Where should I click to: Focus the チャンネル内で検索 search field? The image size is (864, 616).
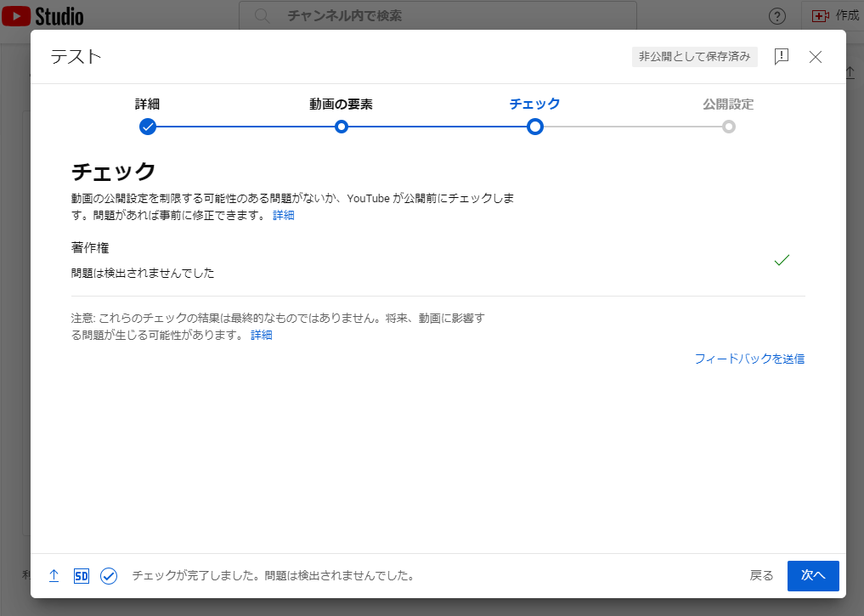click(438, 16)
